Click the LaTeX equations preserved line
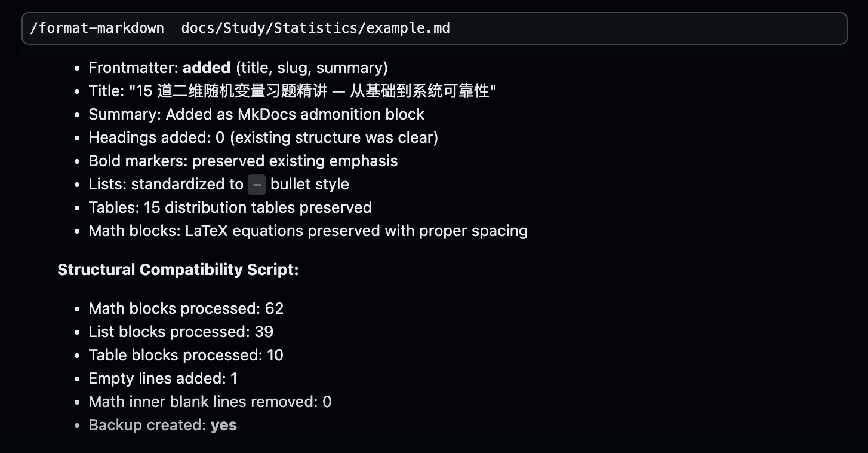868x453 pixels. coord(308,231)
